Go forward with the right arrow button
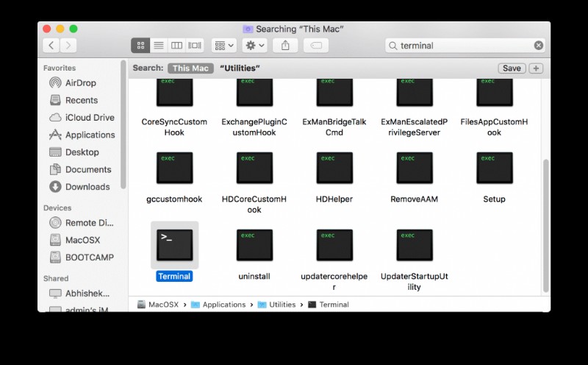The height and width of the screenshot is (365, 588). tap(68, 46)
